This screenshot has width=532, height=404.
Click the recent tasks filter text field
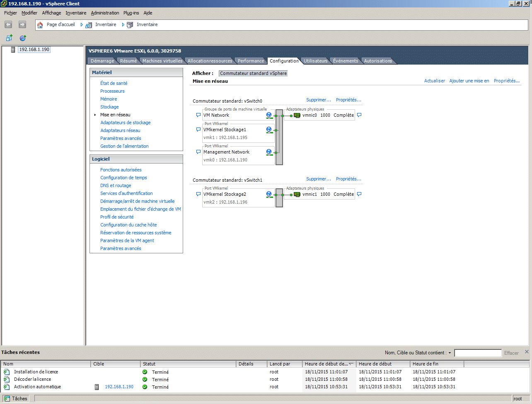click(x=478, y=353)
